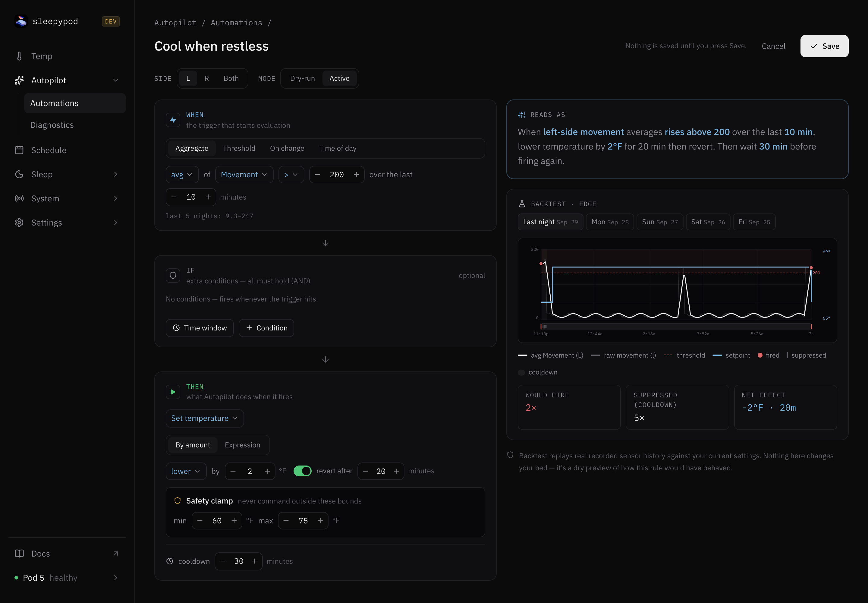
Task: Click the backtest timeline scrub bar
Action: click(676, 327)
